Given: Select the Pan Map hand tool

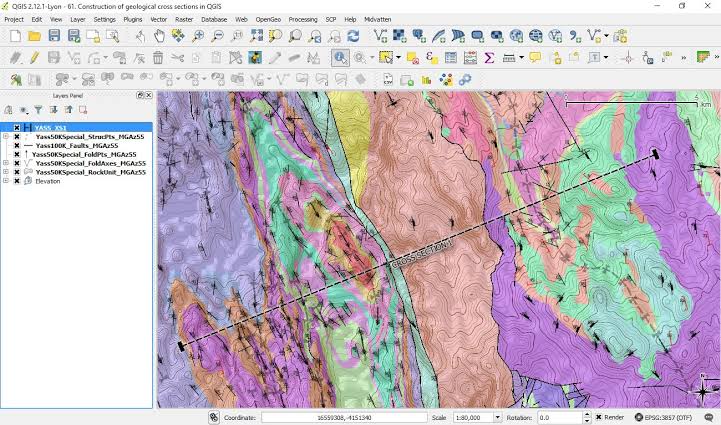Looking at the screenshot, I should coord(160,36).
